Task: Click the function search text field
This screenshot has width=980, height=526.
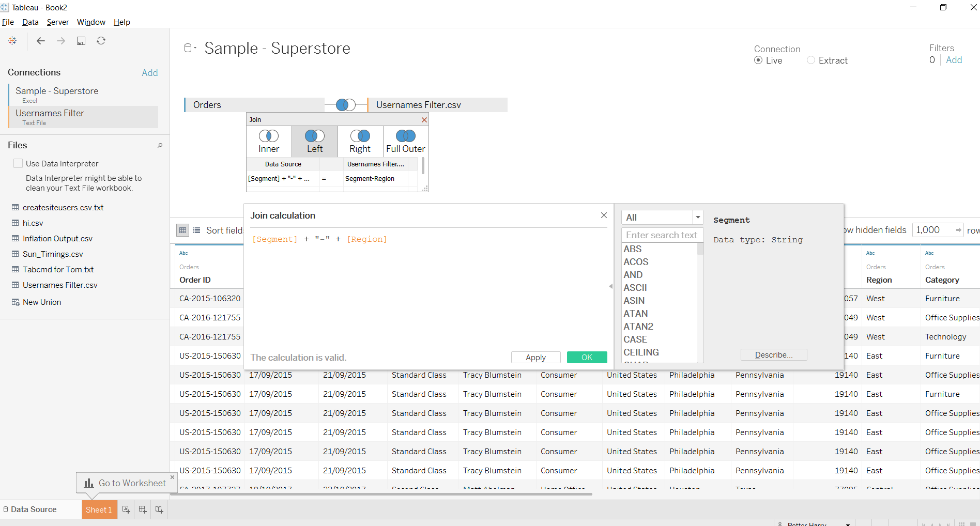Action: tap(662, 235)
